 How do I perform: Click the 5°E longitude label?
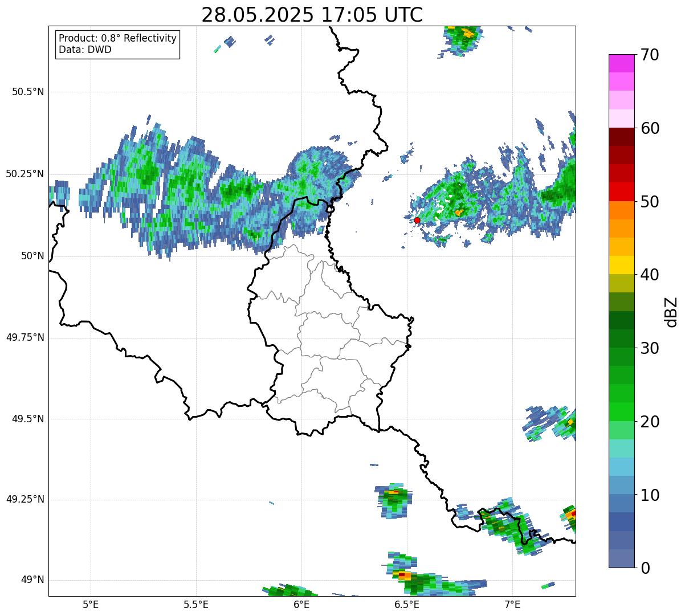pos(91,605)
